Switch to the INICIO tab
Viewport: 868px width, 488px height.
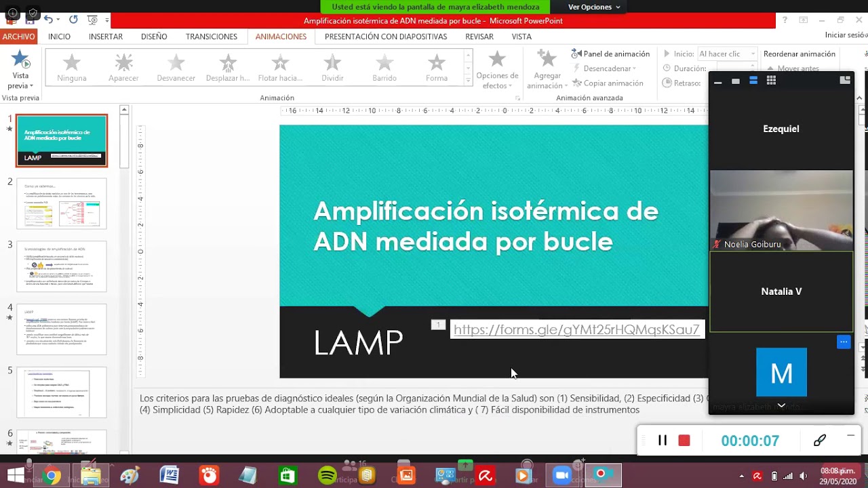tap(59, 37)
